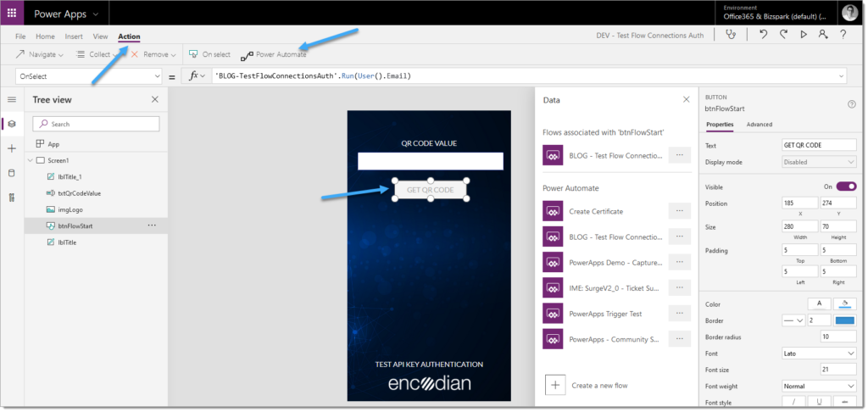Open more options for Create Certificate flow
868x412 pixels.
point(680,211)
